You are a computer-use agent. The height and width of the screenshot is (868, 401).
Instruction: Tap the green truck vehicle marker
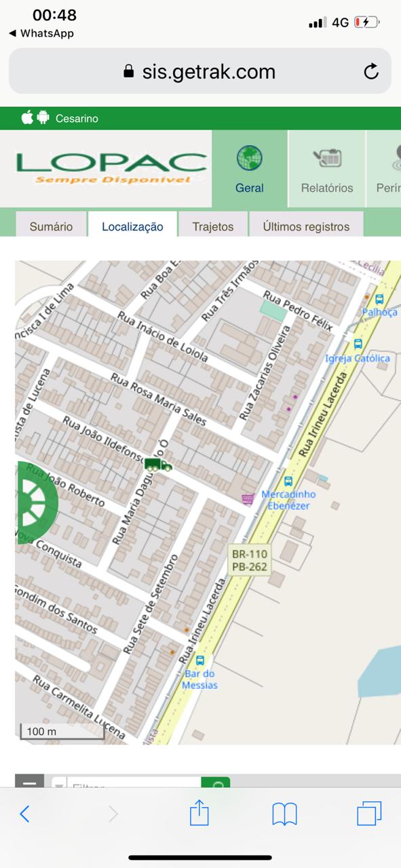pos(158,465)
